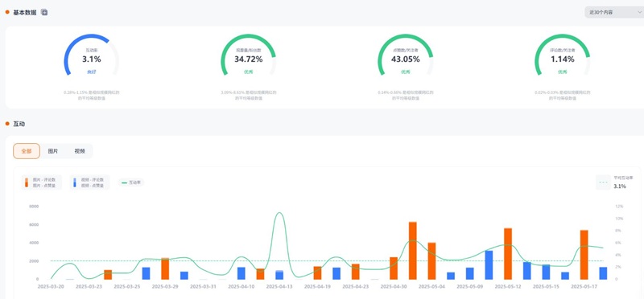Click the 1.14% green gauge ring
Viewport: 644px width, 299px height.
pyautogui.click(x=562, y=55)
